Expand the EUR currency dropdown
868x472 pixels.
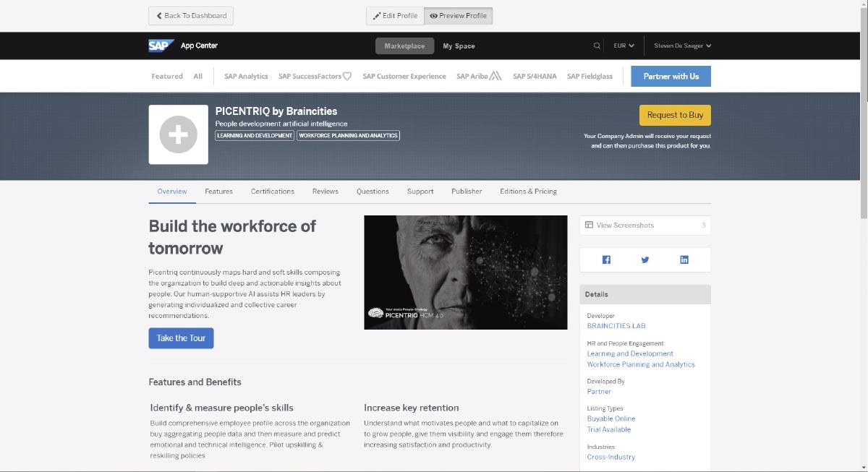click(624, 46)
